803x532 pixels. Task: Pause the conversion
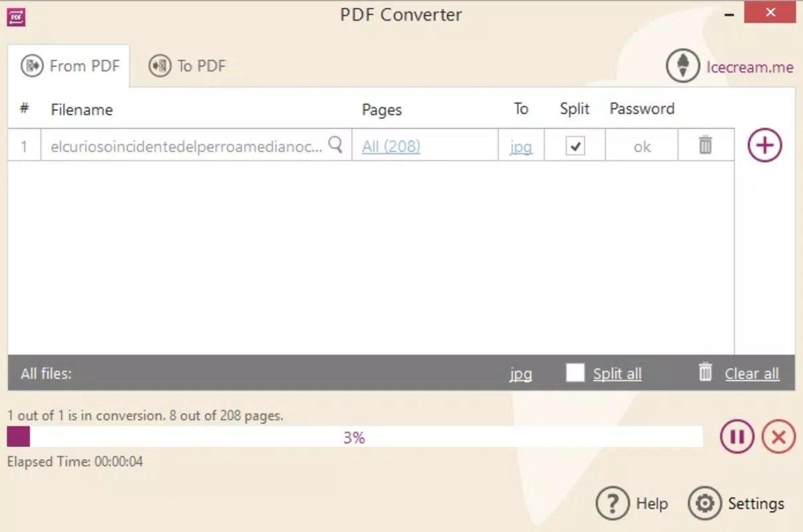[x=737, y=437]
